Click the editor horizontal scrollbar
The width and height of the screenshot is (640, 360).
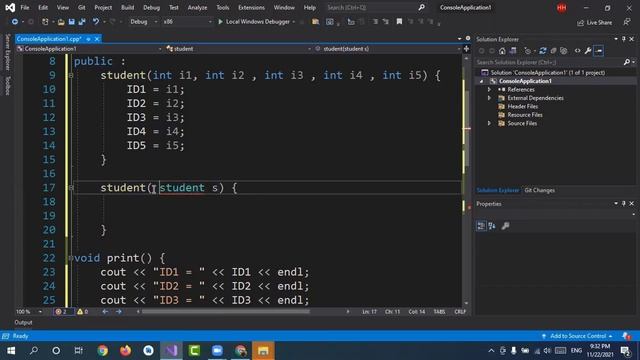click(226, 311)
